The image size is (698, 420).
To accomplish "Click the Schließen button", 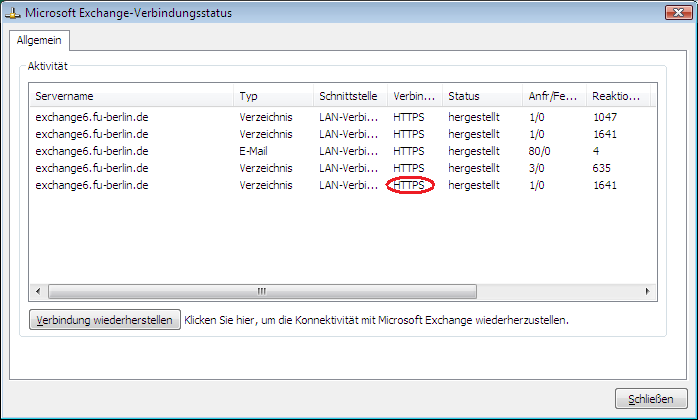I will tap(651, 397).
